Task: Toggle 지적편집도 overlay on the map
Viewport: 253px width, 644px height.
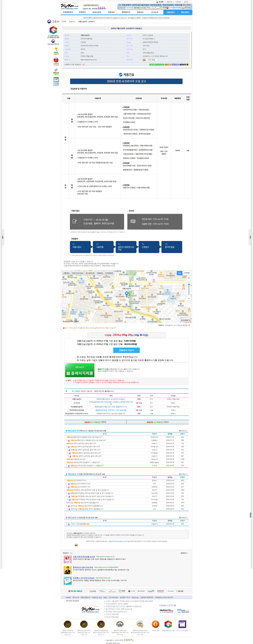Action: pyautogui.click(x=109, y=273)
